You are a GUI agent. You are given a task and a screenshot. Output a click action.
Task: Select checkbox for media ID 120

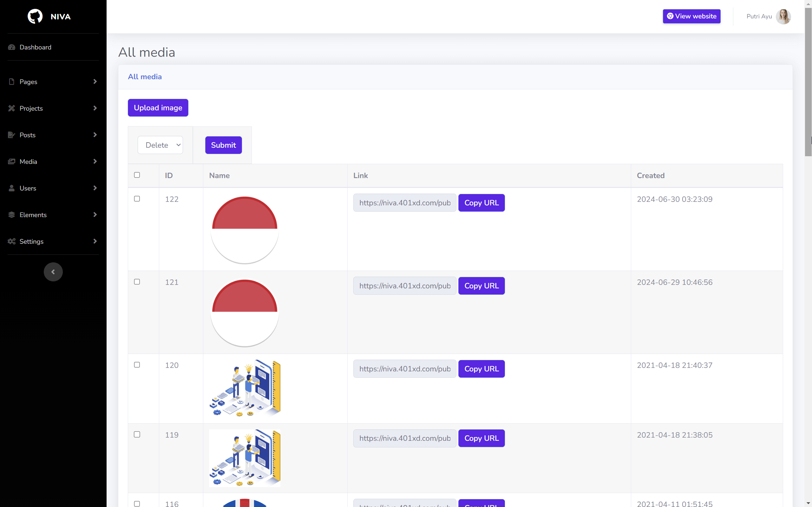(x=137, y=365)
